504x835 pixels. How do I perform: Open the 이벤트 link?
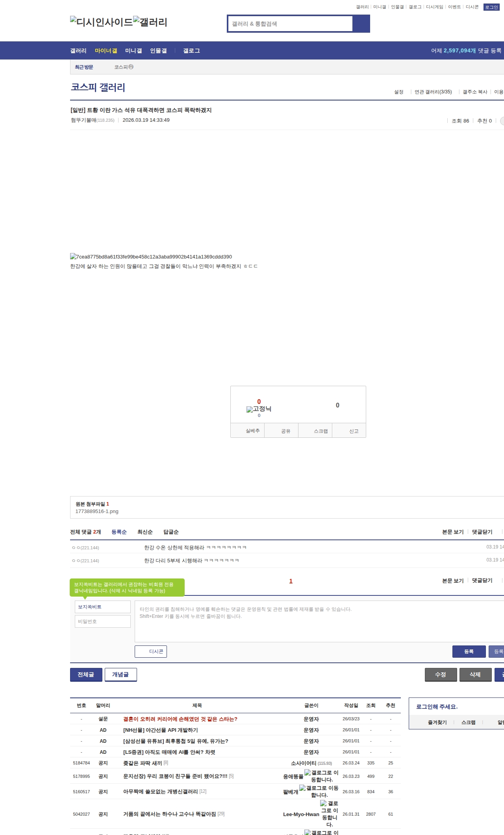454,7
